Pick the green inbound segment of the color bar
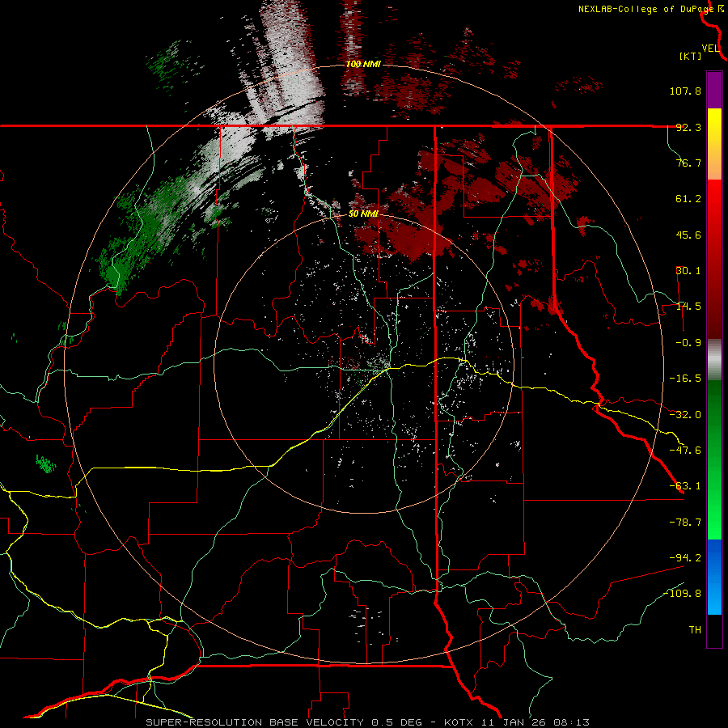 (x=714, y=459)
